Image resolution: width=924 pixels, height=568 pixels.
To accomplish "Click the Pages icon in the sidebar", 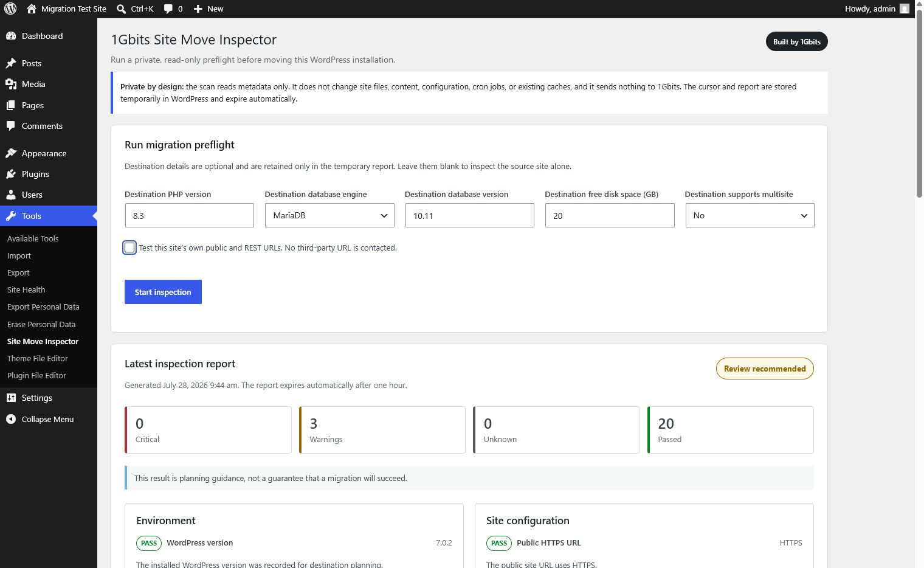I will point(11,105).
